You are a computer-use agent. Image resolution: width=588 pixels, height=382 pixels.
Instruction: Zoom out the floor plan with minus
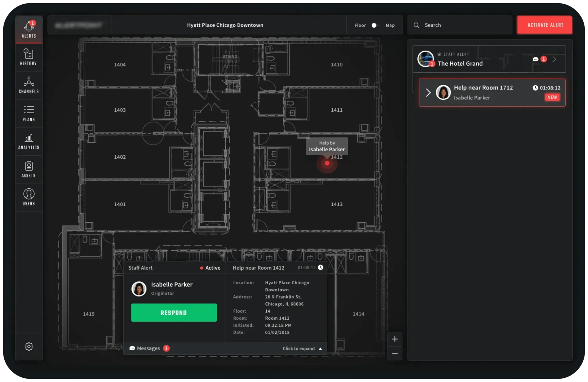pos(395,353)
